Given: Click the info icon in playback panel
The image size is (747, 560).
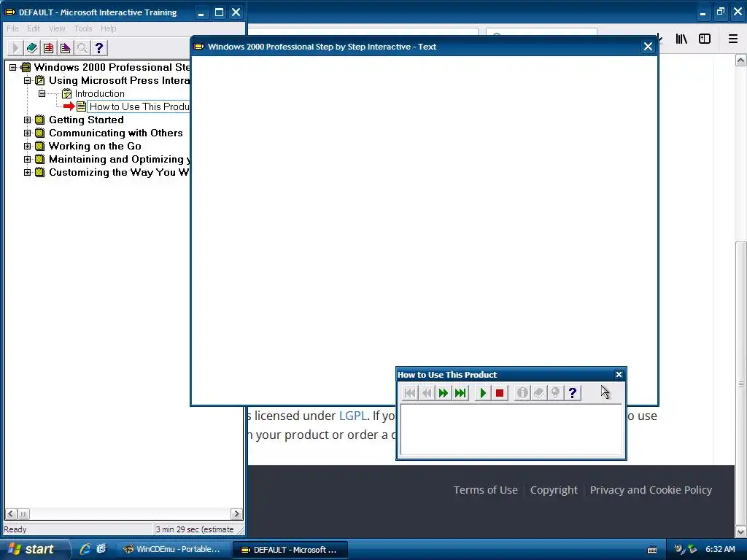Looking at the screenshot, I should tap(522, 393).
